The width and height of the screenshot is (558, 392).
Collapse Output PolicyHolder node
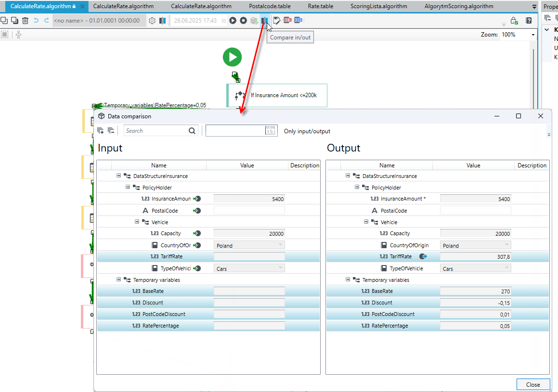(357, 187)
